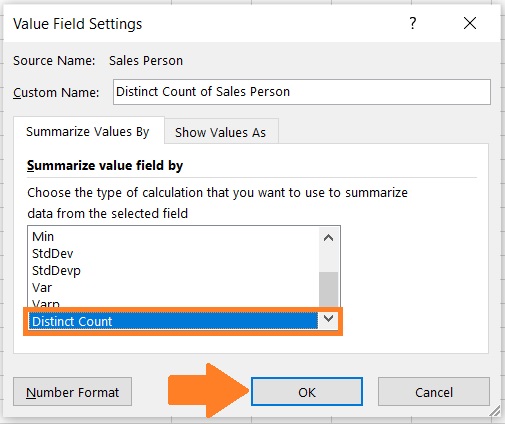
Task: Click the Cancel button
Action: tap(434, 392)
